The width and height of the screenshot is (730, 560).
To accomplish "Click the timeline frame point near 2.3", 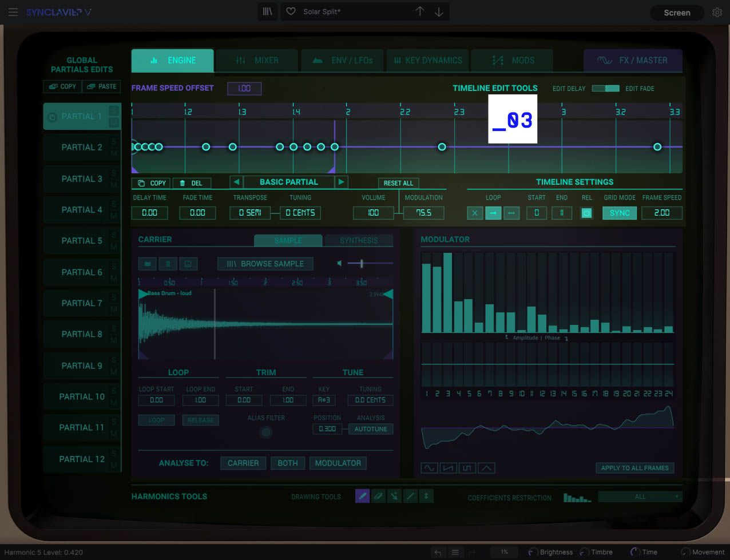I will pos(442,147).
